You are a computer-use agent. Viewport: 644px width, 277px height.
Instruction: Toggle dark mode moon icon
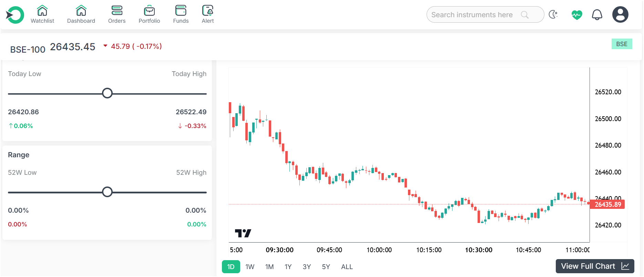(553, 15)
